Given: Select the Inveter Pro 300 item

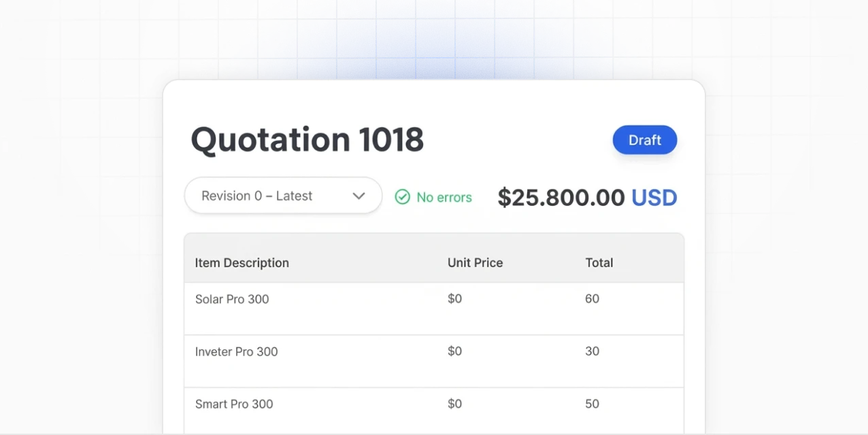Looking at the screenshot, I should point(236,351).
